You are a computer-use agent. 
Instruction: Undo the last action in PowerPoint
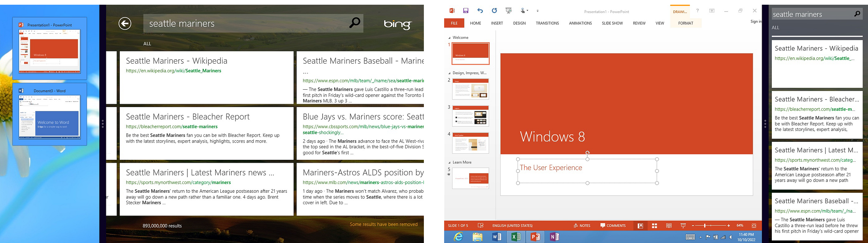click(480, 11)
